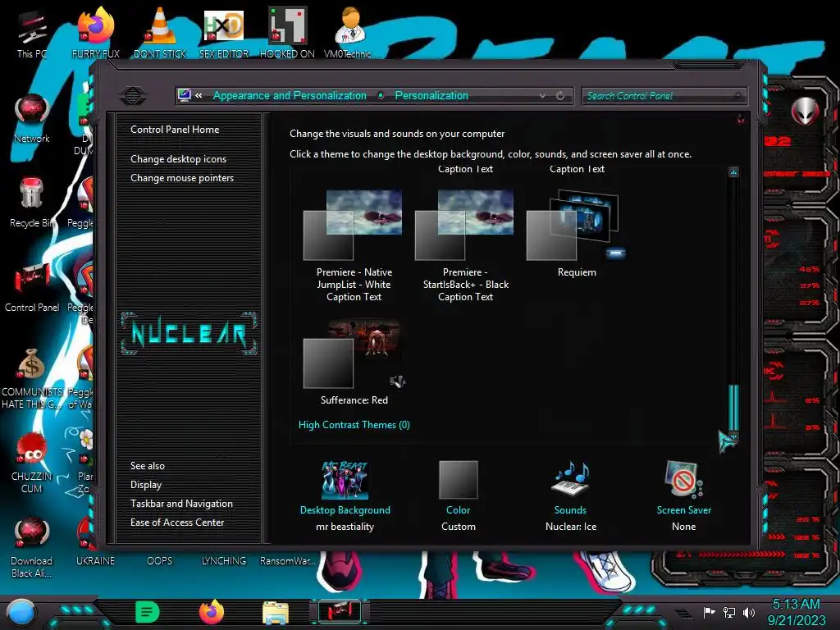Click in Search Control Panel field

663,96
